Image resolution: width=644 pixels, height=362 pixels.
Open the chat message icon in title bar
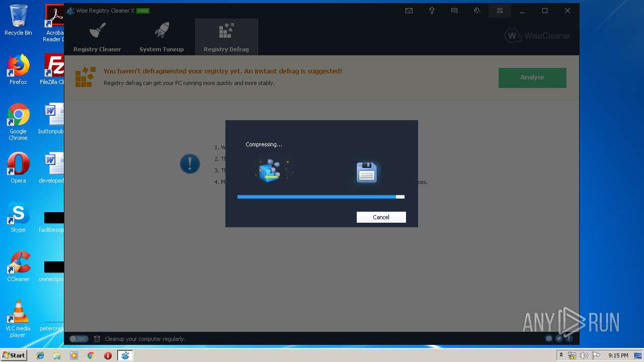pos(454,11)
